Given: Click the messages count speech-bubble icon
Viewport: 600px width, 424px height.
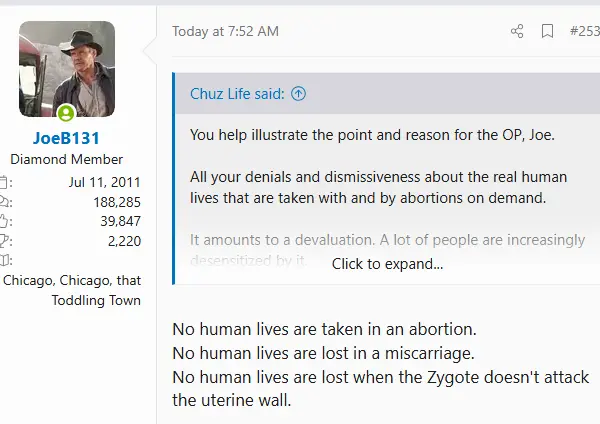Looking at the screenshot, I should pos(3,202).
